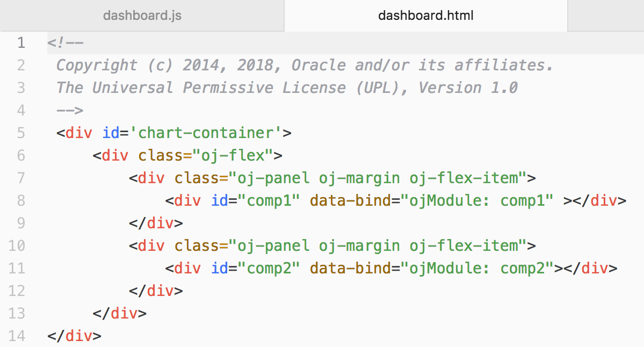Place cursor on the Copyright comment line
Image resolution: width=644 pixels, height=347 pixels.
[304, 66]
